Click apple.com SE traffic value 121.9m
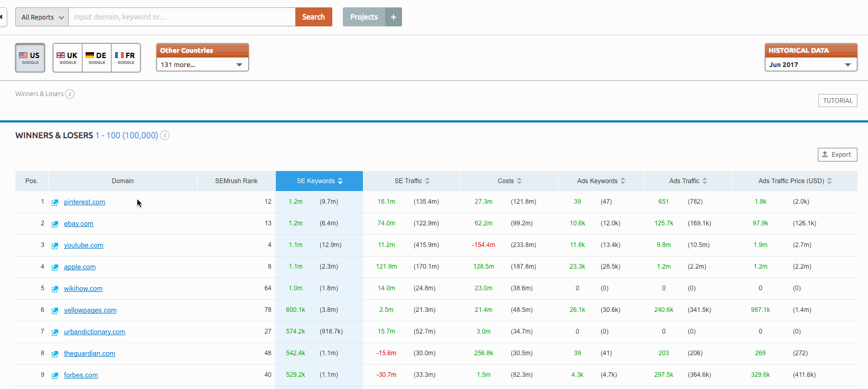868x389 pixels. coord(386,267)
